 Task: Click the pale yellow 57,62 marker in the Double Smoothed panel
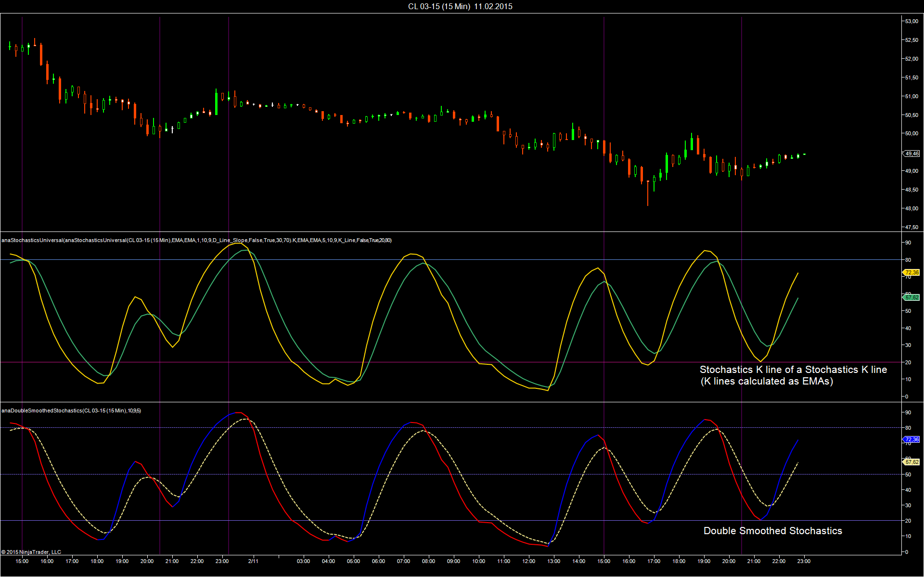pos(911,462)
